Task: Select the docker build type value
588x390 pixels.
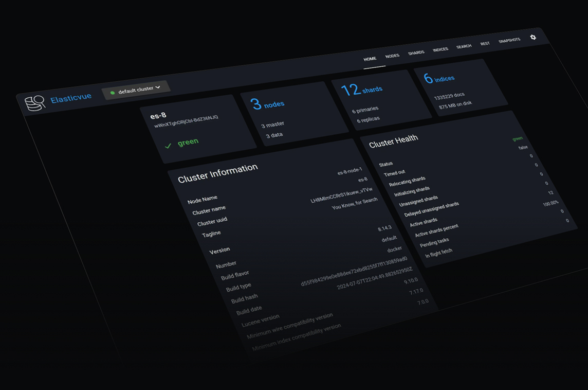Action: (x=395, y=249)
